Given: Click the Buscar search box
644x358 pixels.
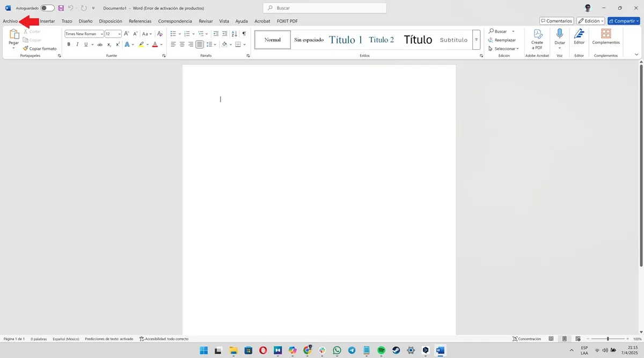Looking at the screenshot, I should click(325, 8).
